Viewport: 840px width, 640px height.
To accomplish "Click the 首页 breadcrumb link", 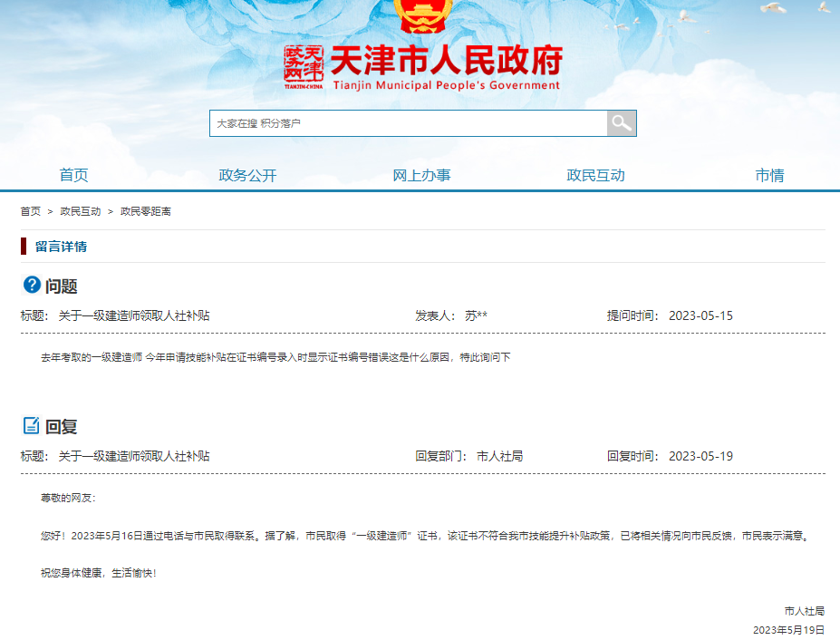I will click(31, 211).
